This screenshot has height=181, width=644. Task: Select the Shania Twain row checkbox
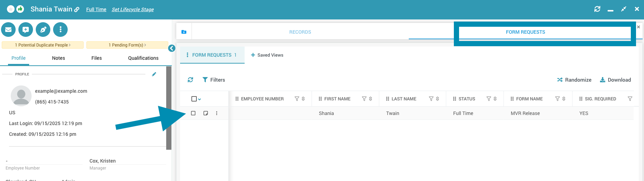[193, 113]
